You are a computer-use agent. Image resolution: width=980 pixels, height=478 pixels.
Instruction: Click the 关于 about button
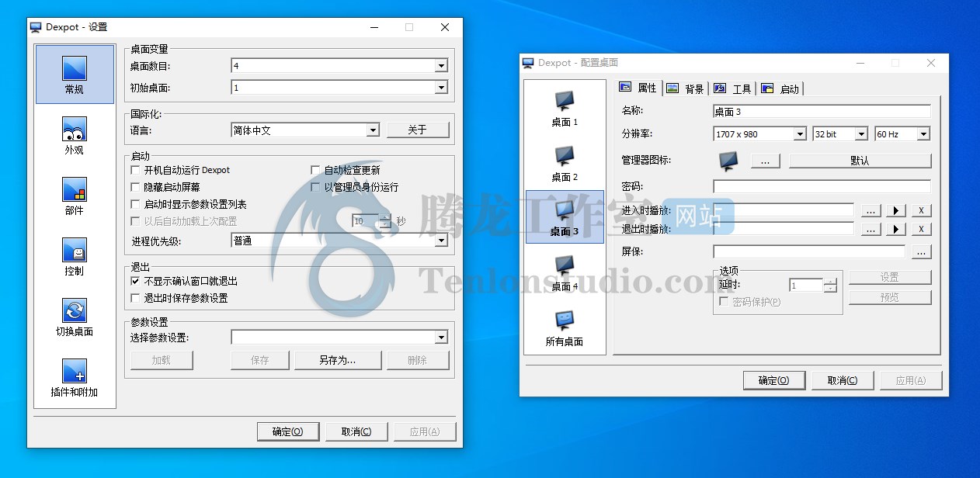[x=418, y=130]
